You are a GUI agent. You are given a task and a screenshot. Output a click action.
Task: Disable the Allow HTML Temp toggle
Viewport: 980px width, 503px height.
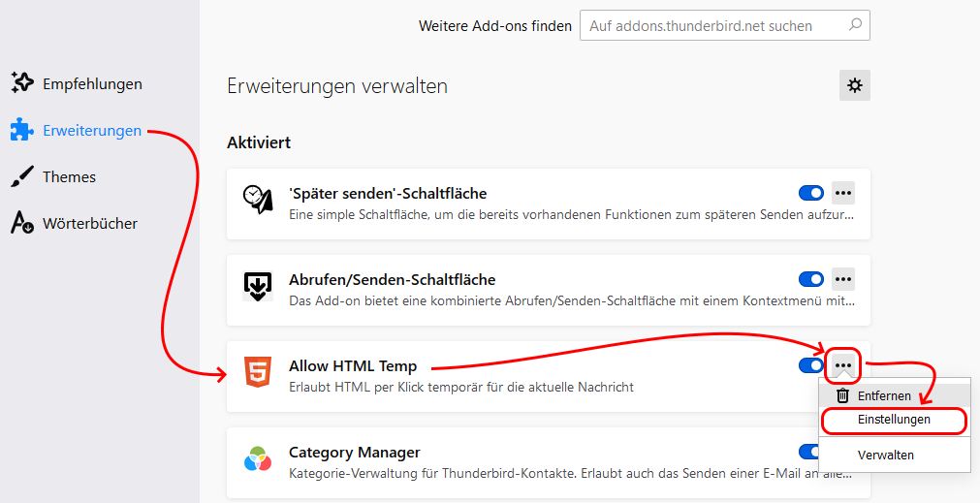(811, 365)
